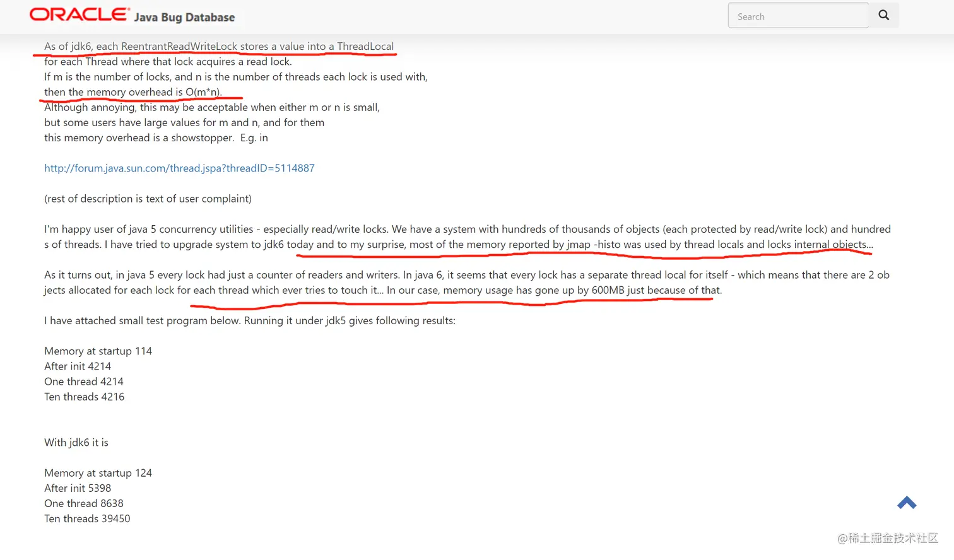
Task: Click the text 'Memory at startup 124'
Action: (98, 472)
